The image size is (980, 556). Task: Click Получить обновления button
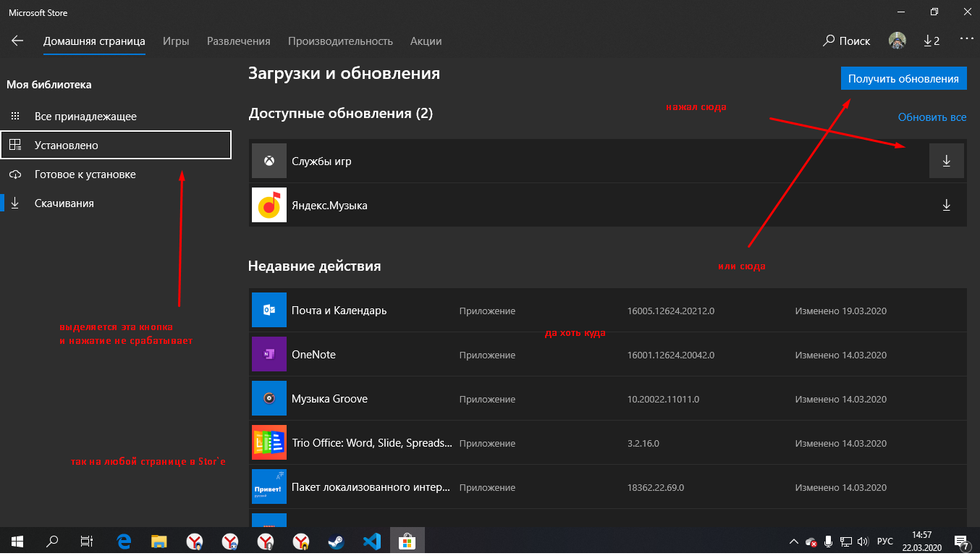coord(904,79)
